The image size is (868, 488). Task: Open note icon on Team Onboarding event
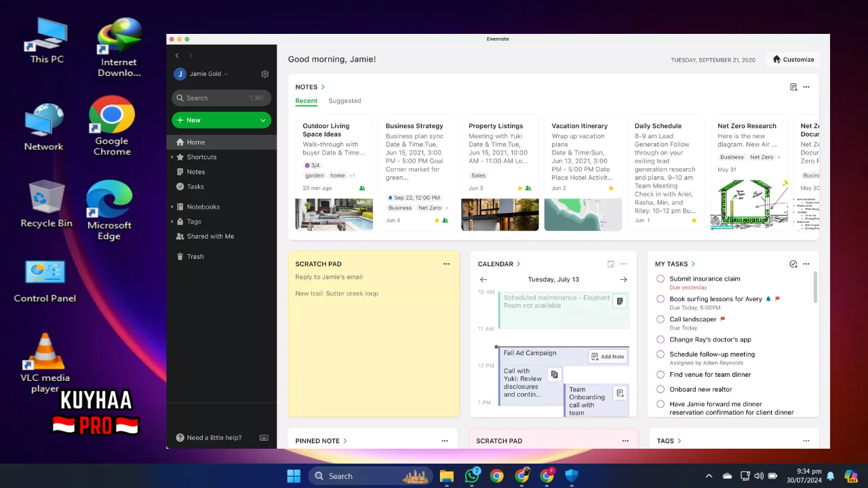tap(619, 393)
